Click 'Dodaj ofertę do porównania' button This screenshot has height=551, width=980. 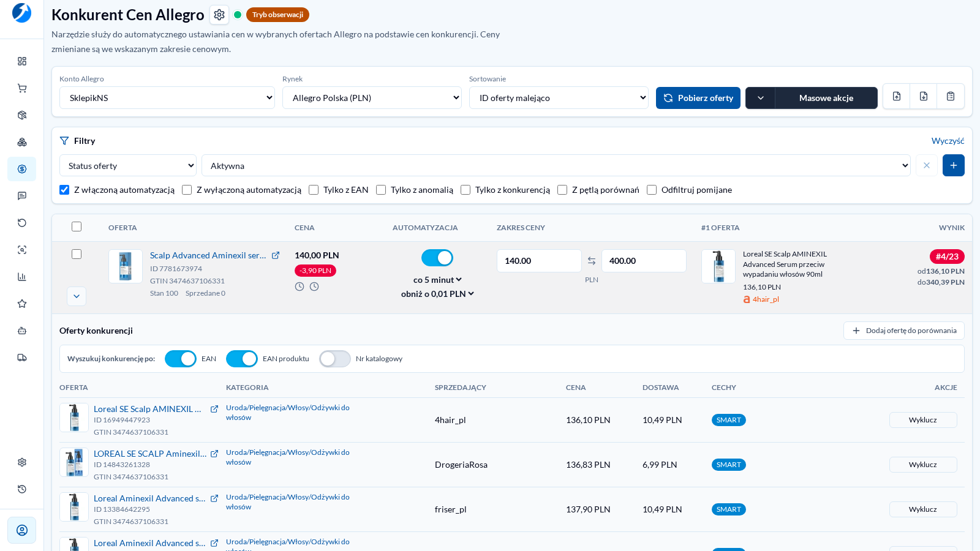(x=904, y=331)
